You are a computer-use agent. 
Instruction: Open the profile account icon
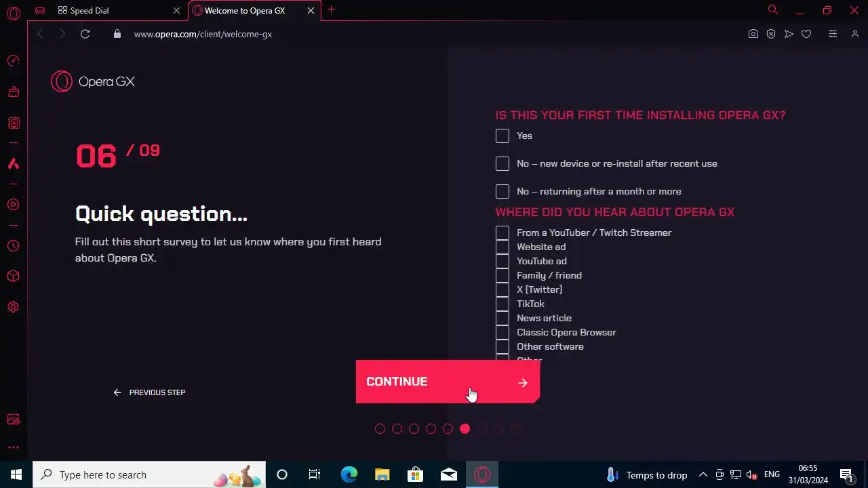coord(855,34)
